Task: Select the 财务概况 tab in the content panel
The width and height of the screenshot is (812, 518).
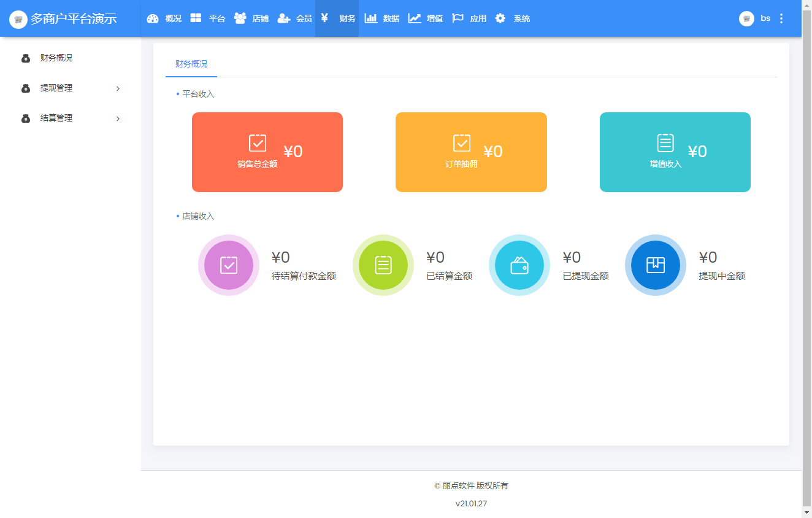Action: (x=191, y=64)
